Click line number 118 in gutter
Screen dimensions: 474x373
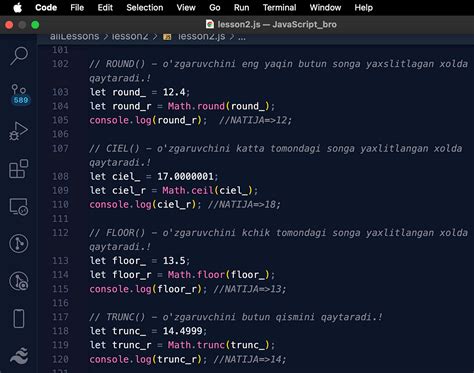(60, 331)
